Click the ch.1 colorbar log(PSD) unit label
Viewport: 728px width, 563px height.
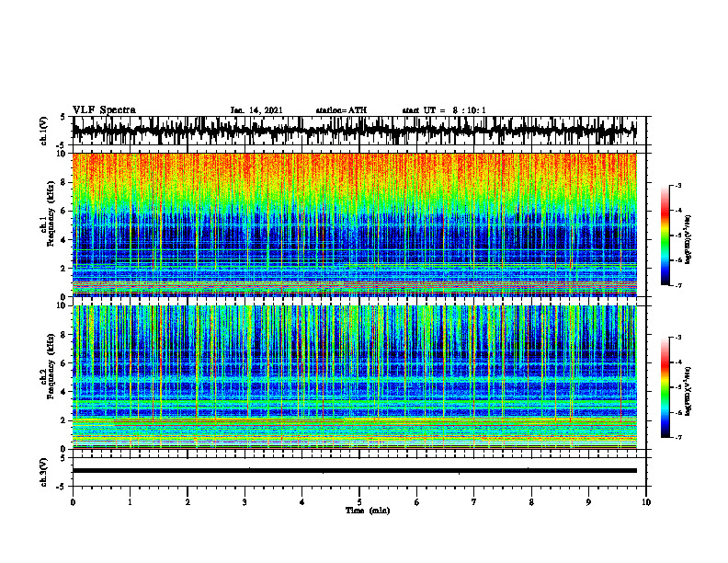tap(688, 240)
